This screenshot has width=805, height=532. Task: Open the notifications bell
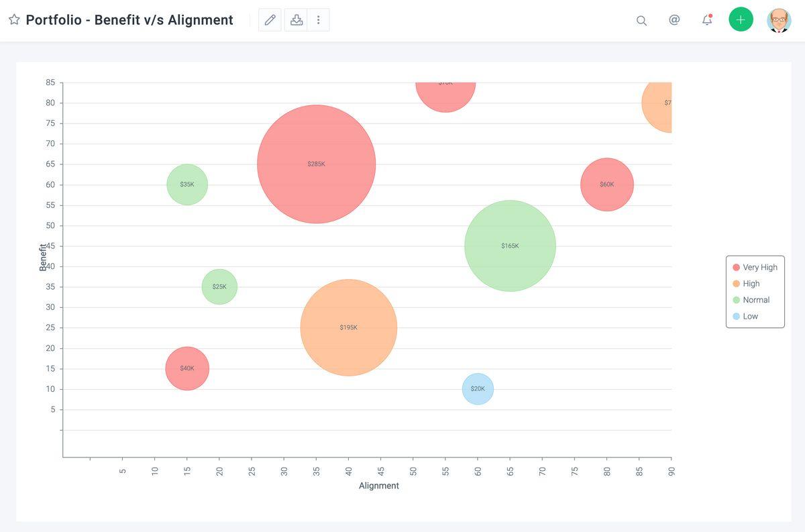pyautogui.click(x=707, y=20)
